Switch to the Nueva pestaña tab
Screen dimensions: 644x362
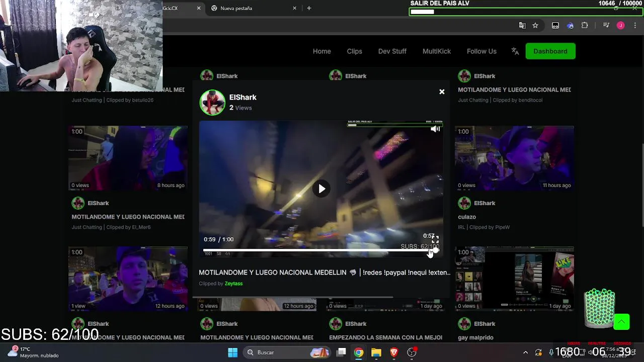point(254,8)
